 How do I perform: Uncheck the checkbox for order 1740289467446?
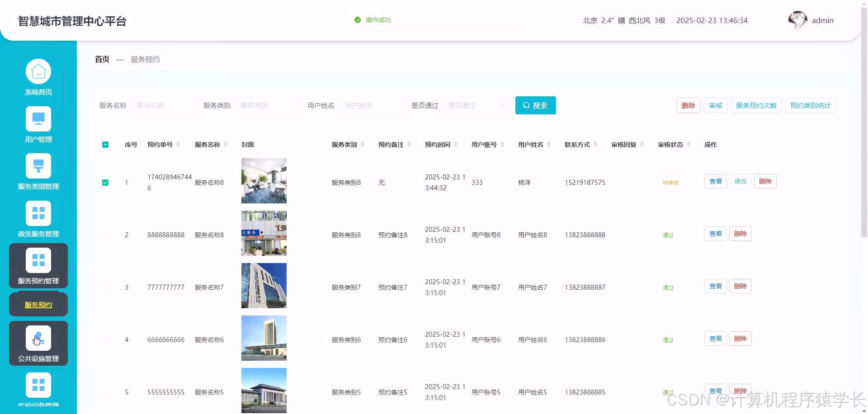pyautogui.click(x=105, y=182)
